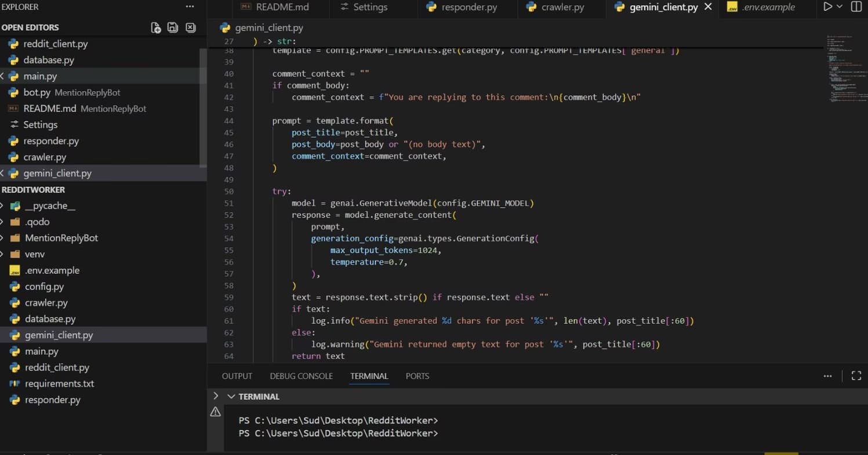Run the Python file with play icon
The width and height of the screenshot is (868, 455).
827,7
